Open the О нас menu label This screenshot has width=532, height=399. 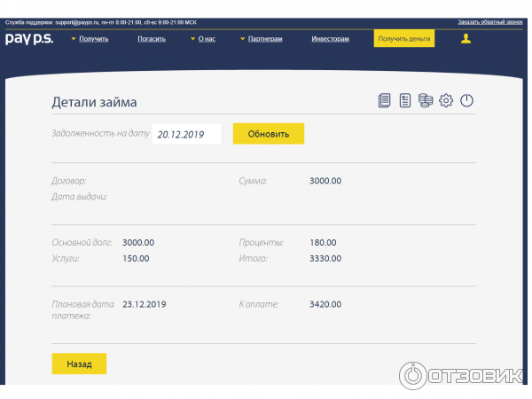click(x=207, y=39)
